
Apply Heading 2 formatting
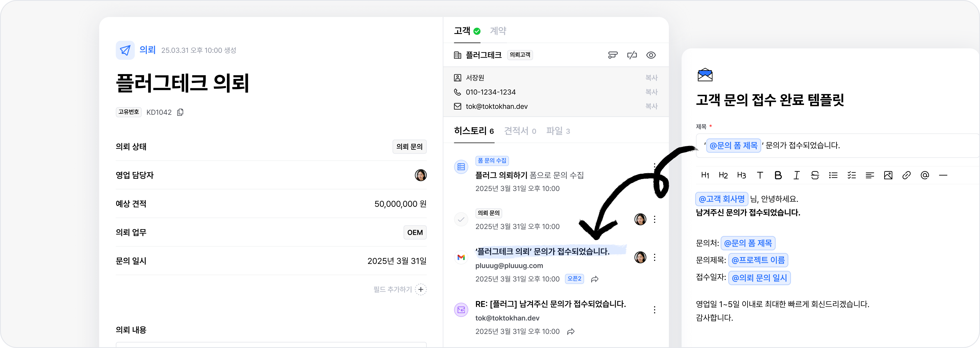[x=723, y=175]
